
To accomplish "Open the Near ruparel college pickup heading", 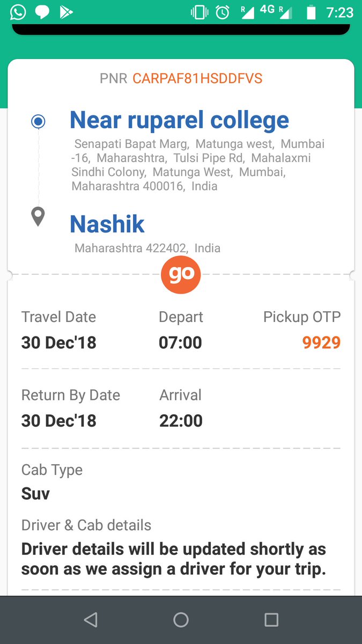I will [179, 120].
